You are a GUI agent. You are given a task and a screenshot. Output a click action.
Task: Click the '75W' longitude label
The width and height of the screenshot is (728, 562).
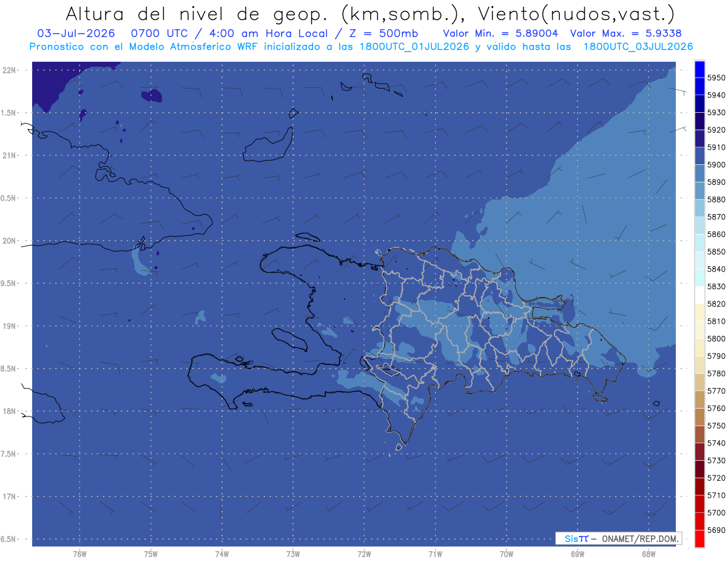[151, 554]
